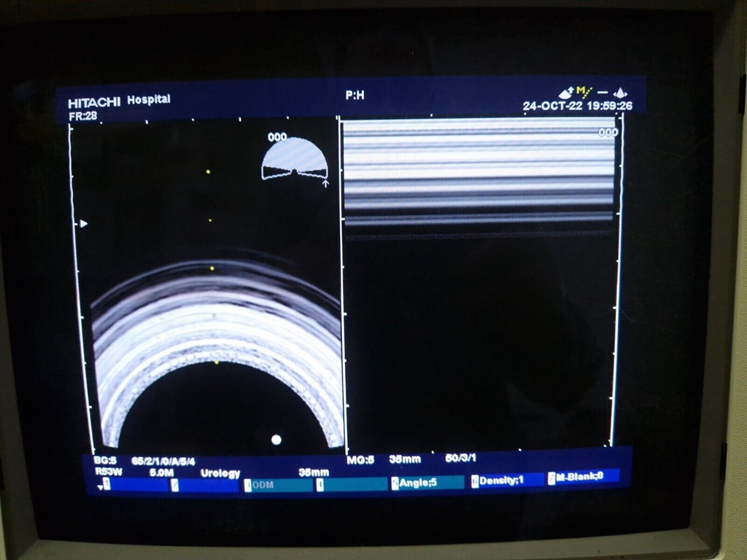Screen dimensions: 747x560
Task: Click the white dash indicator in header
Action: [603, 93]
